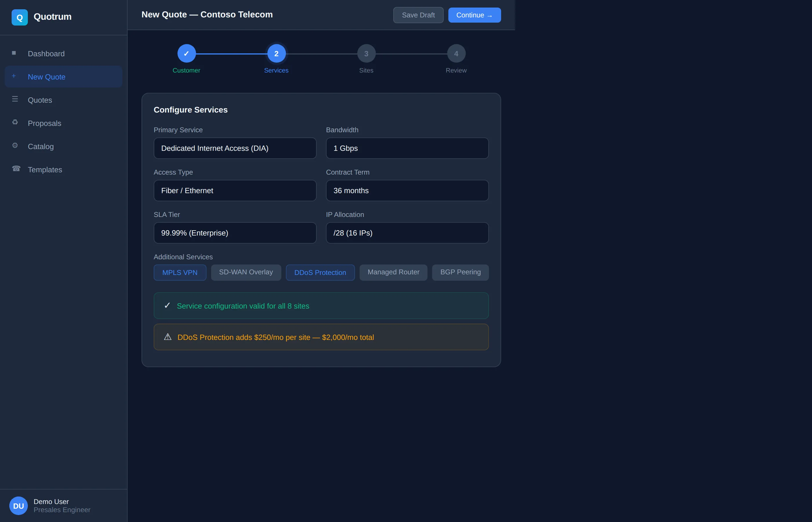Viewport: 812px width, 522px height.
Task: Go to the Proposals menu item
Action: point(44,123)
